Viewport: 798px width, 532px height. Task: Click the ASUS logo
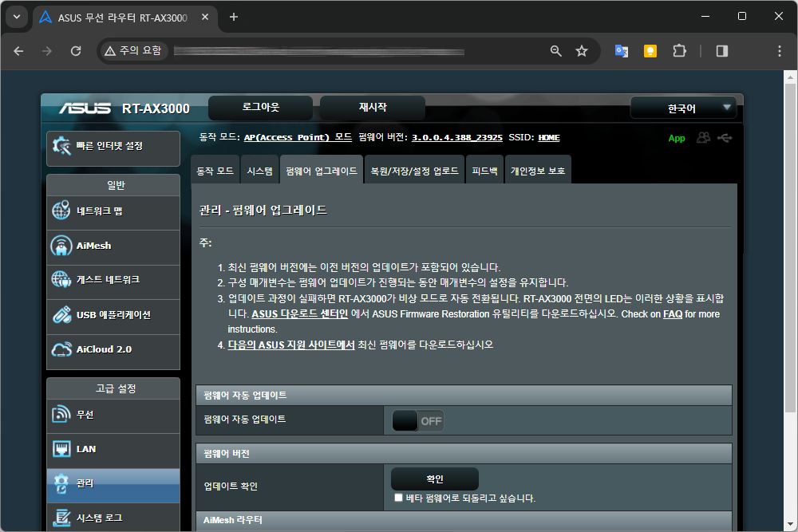pyautogui.click(x=85, y=108)
